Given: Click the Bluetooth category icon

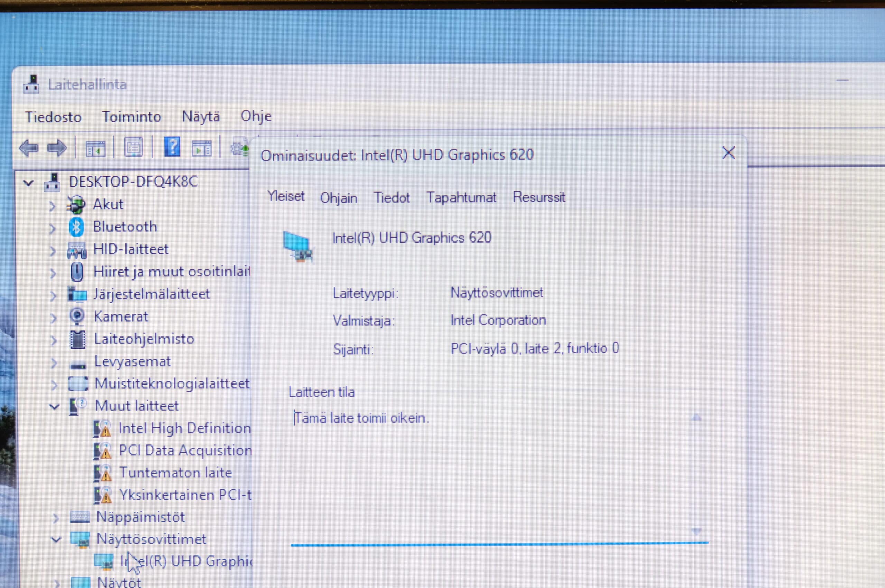Looking at the screenshot, I should click(76, 227).
